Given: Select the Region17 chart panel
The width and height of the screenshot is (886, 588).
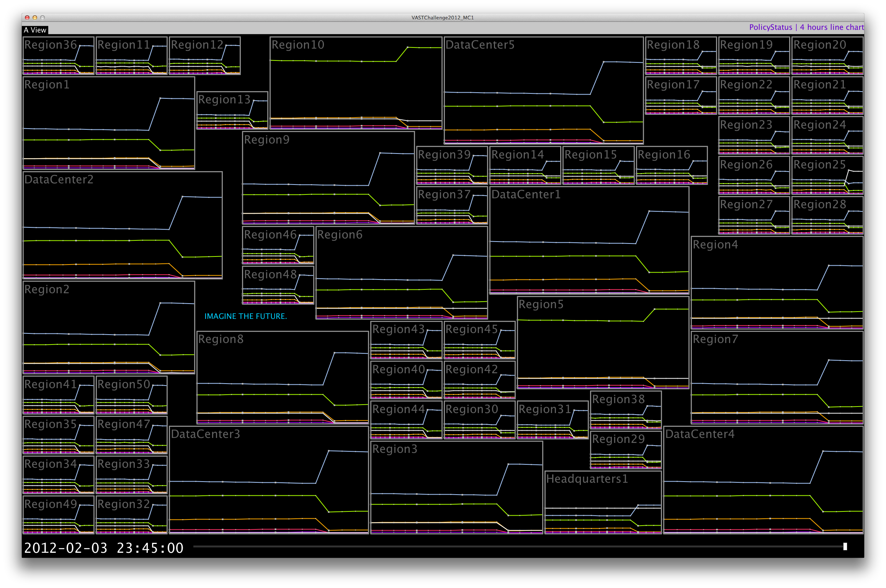Looking at the screenshot, I should [681, 96].
